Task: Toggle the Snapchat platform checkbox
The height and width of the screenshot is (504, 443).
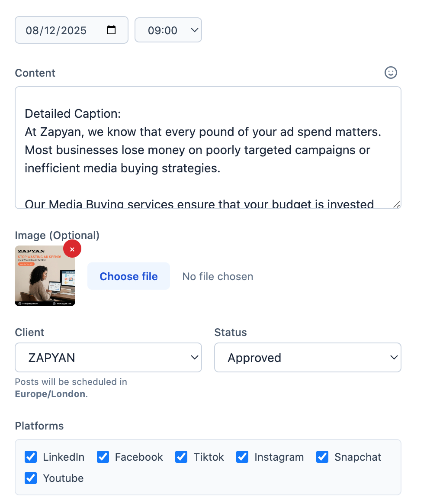Action: point(322,457)
